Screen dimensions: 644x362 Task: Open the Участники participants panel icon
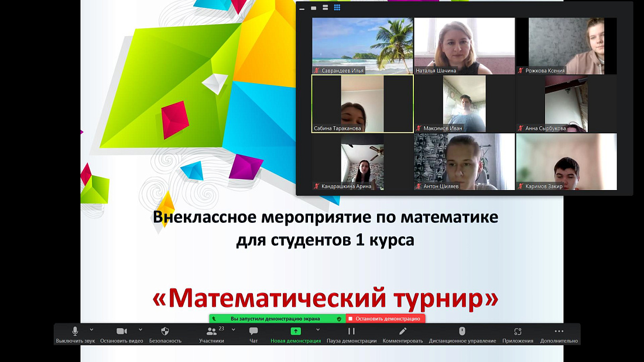[x=211, y=332]
